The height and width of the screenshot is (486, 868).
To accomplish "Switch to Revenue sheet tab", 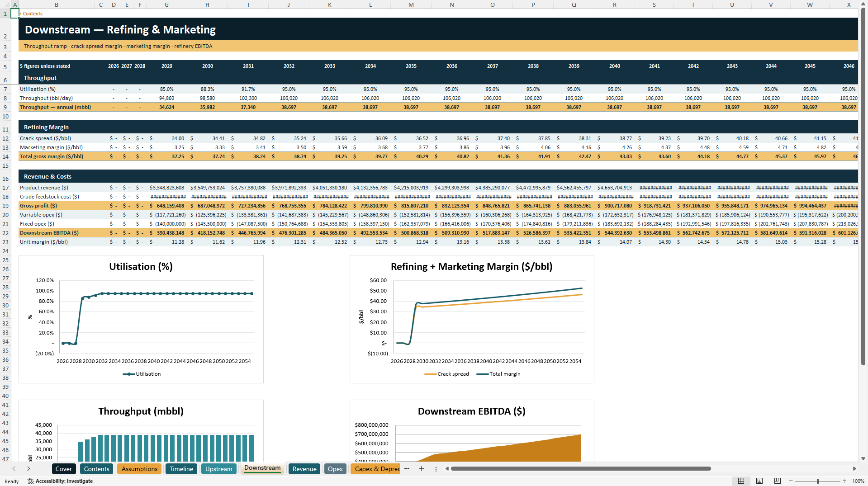I will pyautogui.click(x=304, y=469).
